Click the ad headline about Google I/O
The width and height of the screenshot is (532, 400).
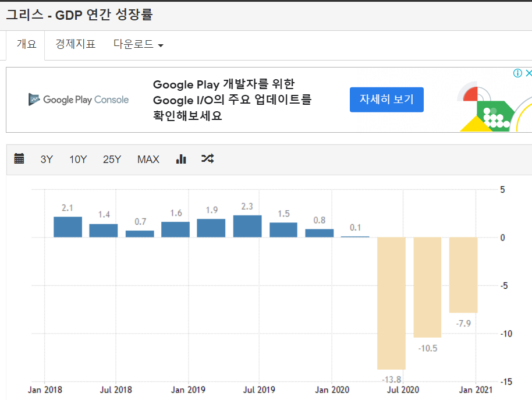pos(232,100)
